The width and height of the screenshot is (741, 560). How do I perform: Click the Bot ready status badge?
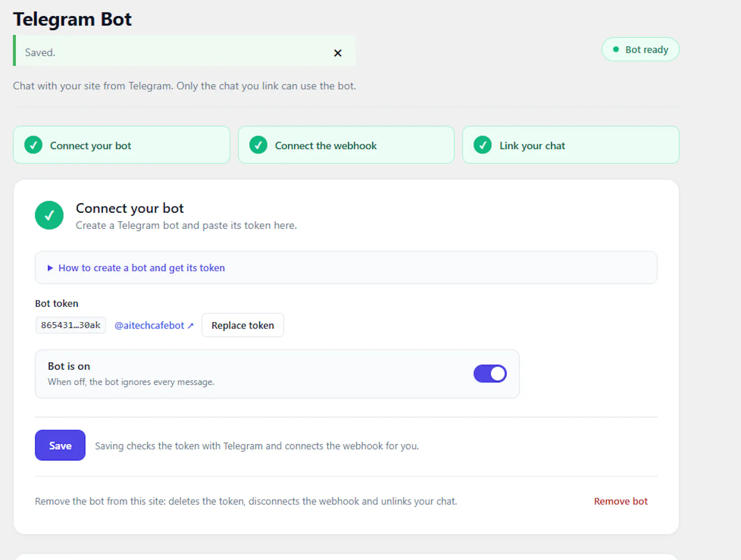[x=641, y=49]
